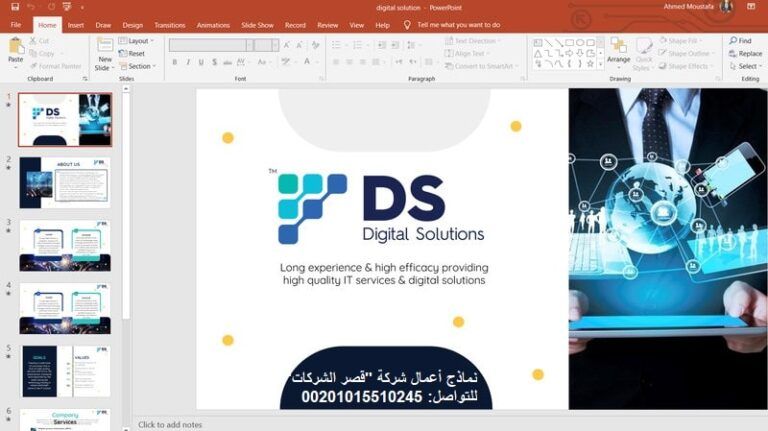The width and height of the screenshot is (768, 431).
Task: Select the Down Arrow shape in the gallery
Action: 580,53
